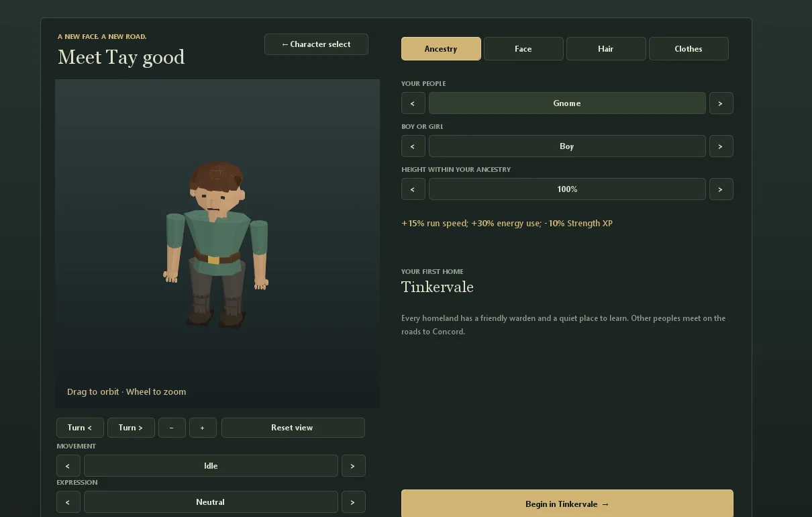Click the Gnome ancestry value field
812x517 pixels.
(567, 103)
